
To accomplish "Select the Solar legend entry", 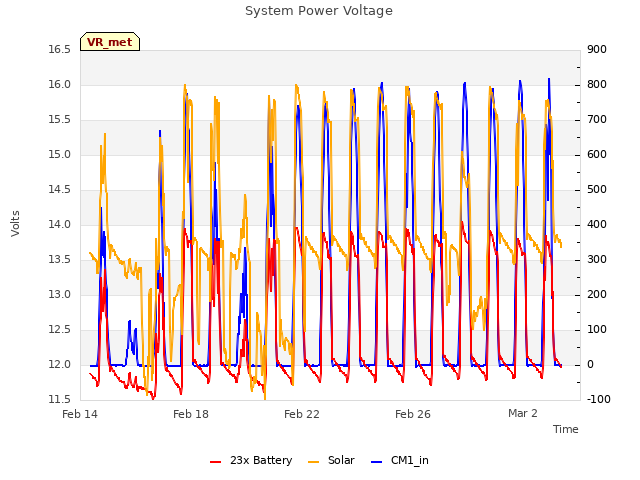I will 331,460.
